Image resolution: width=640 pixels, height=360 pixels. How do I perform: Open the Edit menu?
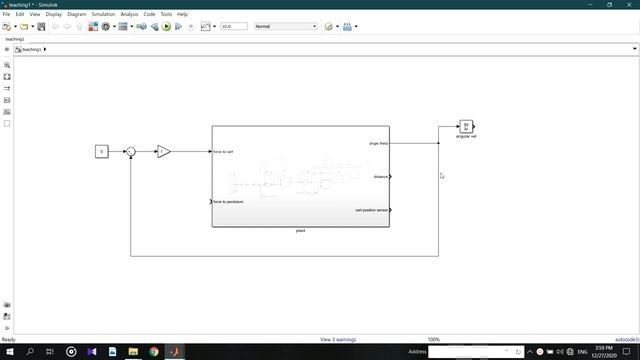coord(20,14)
